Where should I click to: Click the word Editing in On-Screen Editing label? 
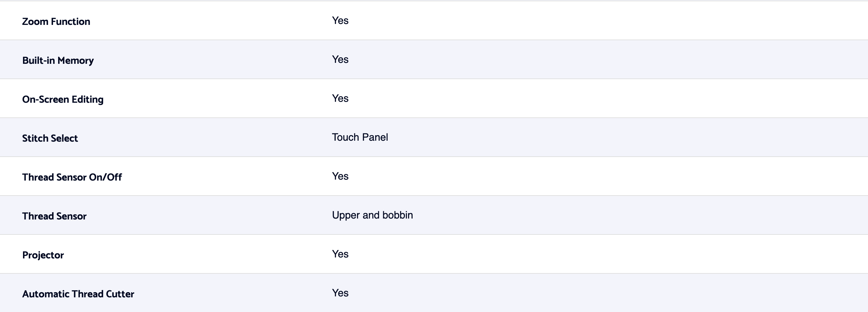tap(87, 99)
